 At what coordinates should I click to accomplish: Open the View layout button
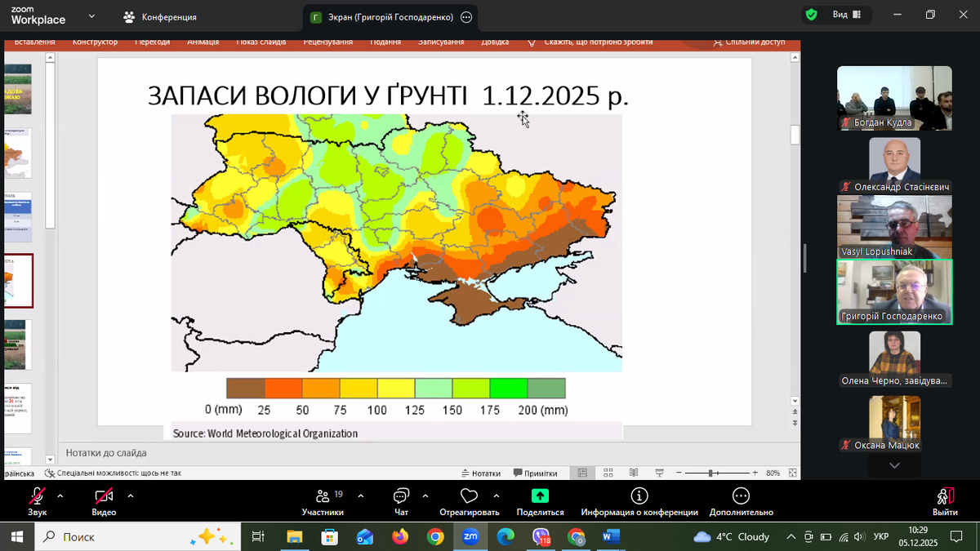846,15
